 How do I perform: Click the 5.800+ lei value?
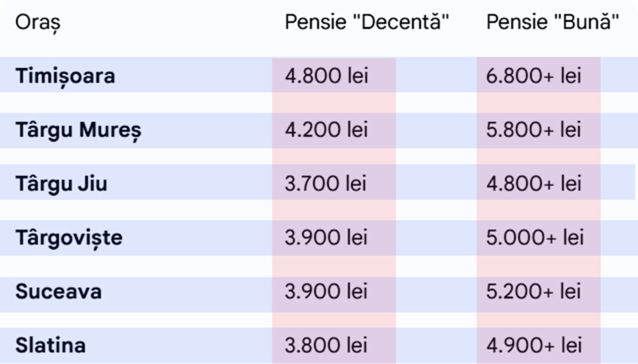pos(534,130)
